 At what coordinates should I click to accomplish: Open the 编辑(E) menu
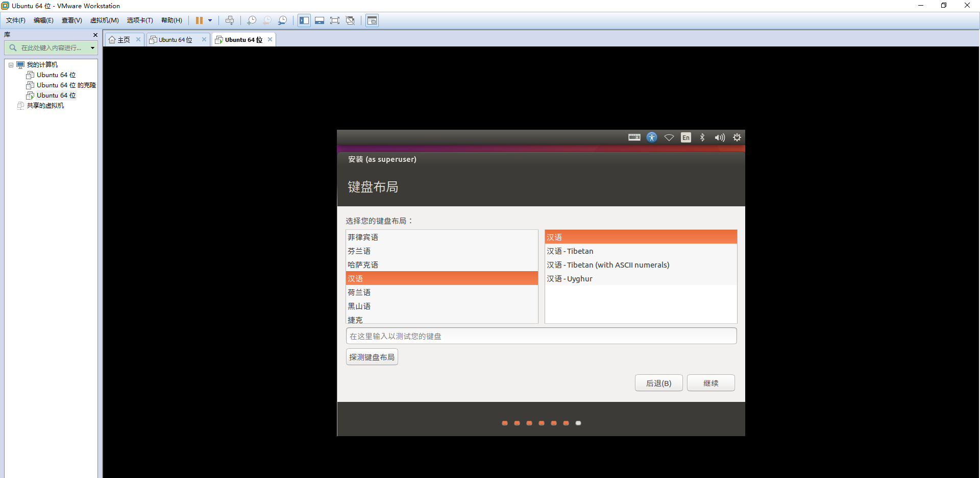[x=43, y=20]
